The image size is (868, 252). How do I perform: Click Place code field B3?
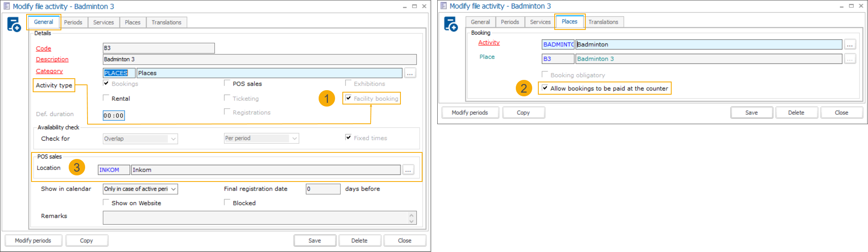coord(558,59)
